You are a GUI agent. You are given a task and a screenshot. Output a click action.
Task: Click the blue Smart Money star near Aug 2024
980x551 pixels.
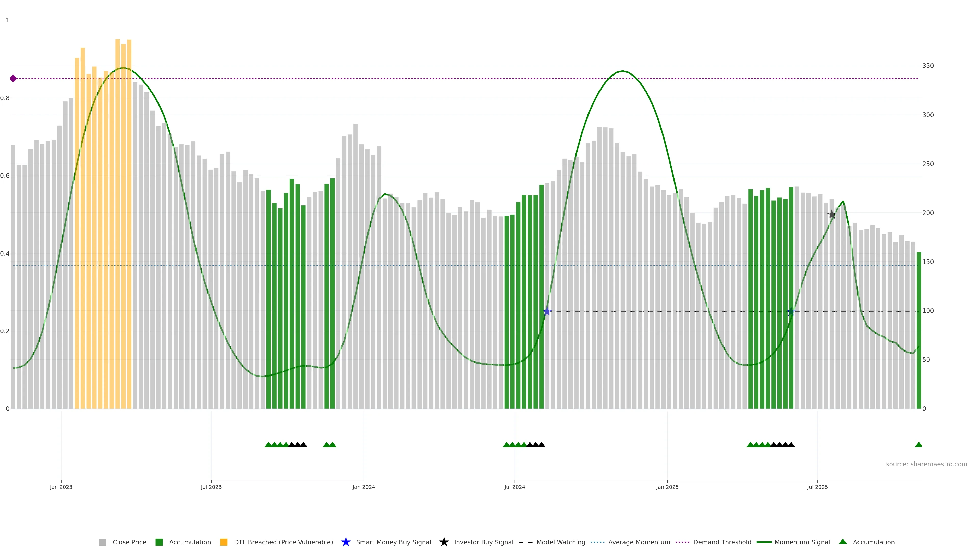547,311
